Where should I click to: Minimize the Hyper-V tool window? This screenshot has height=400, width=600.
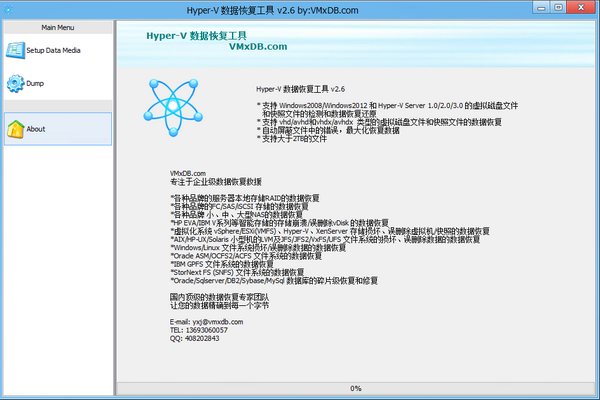(x=541, y=8)
